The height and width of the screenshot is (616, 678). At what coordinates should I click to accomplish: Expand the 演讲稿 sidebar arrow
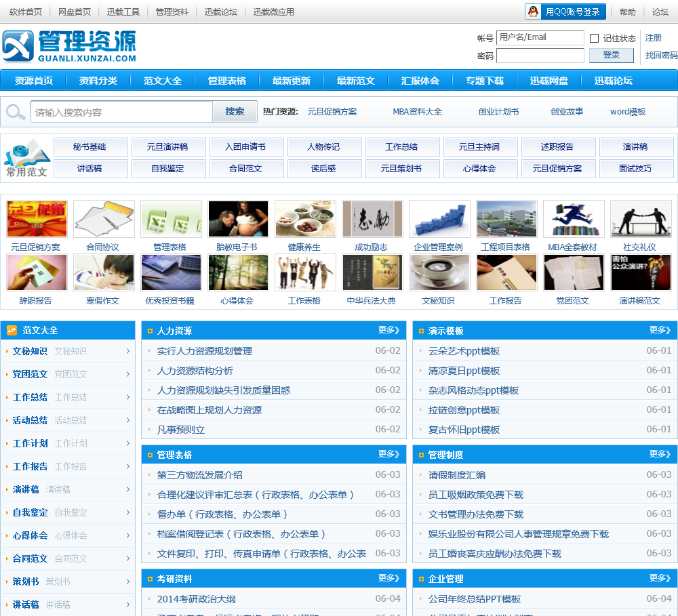128,489
